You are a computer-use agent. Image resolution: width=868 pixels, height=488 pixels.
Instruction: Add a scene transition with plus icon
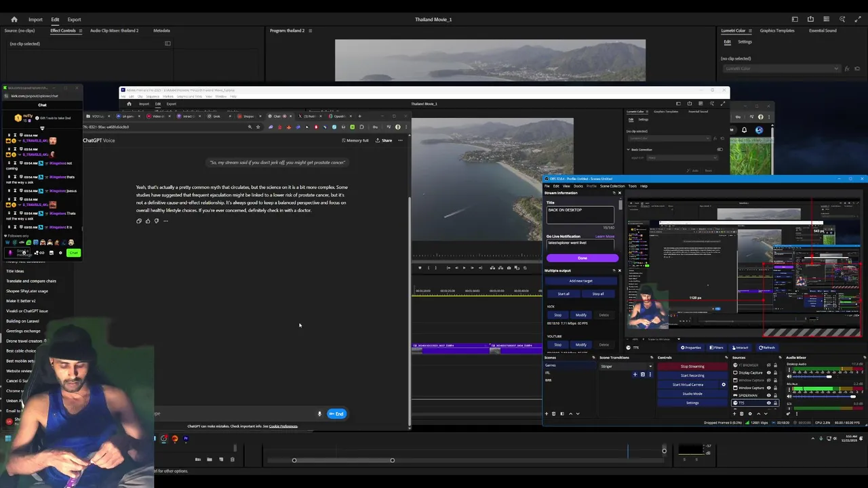pyautogui.click(x=635, y=374)
